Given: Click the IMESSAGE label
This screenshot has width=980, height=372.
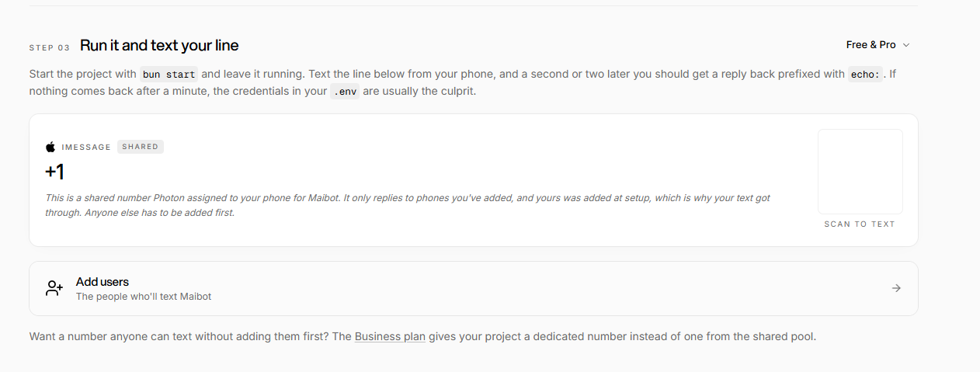Looking at the screenshot, I should tap(86, 147).
